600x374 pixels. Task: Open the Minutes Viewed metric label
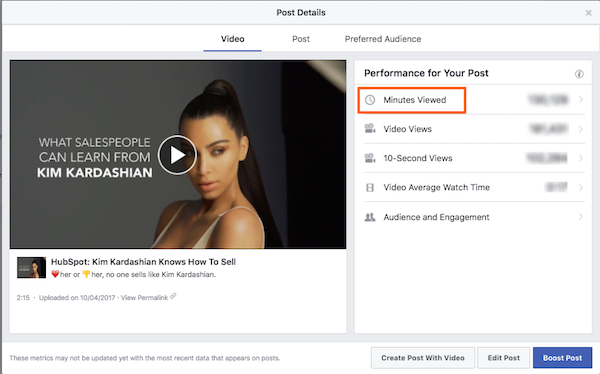point(415,100)
